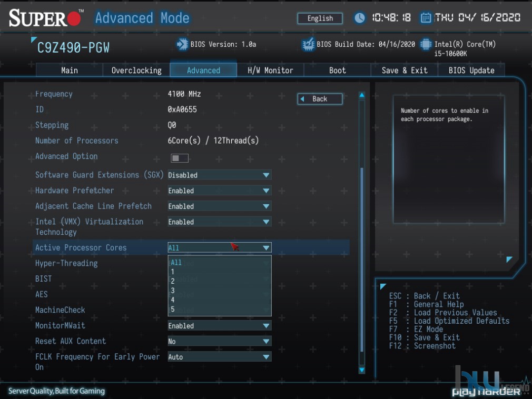Click the F1 General Help hint

(x=427, y=304)
